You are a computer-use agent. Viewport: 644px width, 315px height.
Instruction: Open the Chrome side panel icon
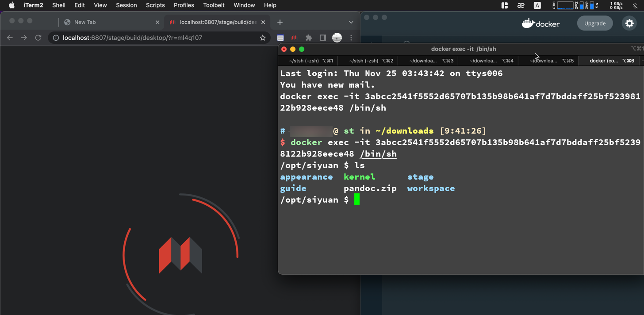(323, 38)
